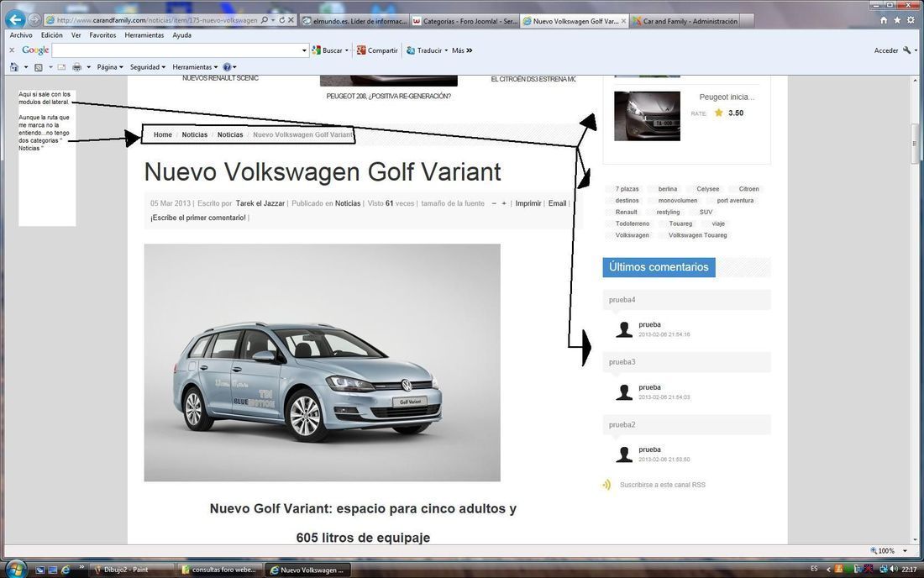Click the printer icon in command bar
This screenshot has width=924, height=578.
click(76, 67)
